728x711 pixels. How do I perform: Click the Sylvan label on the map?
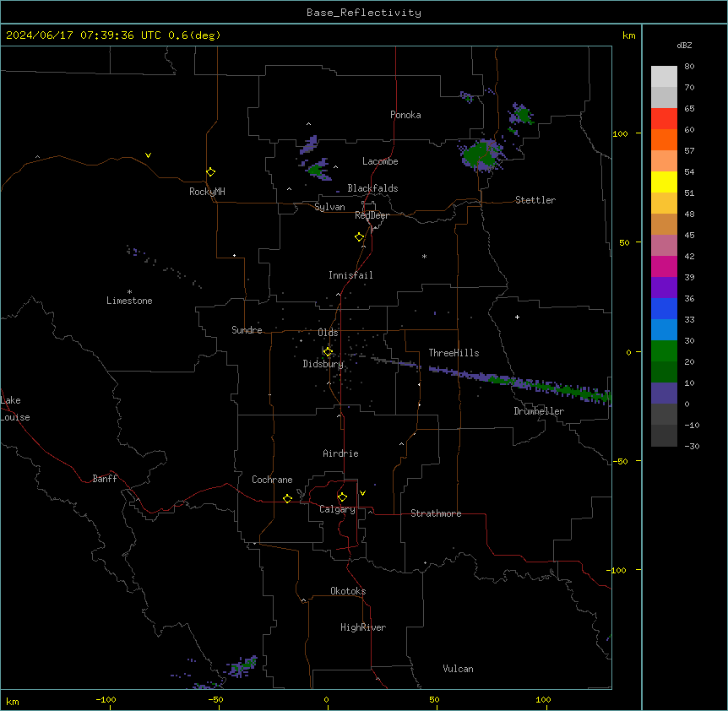(329, 207)
